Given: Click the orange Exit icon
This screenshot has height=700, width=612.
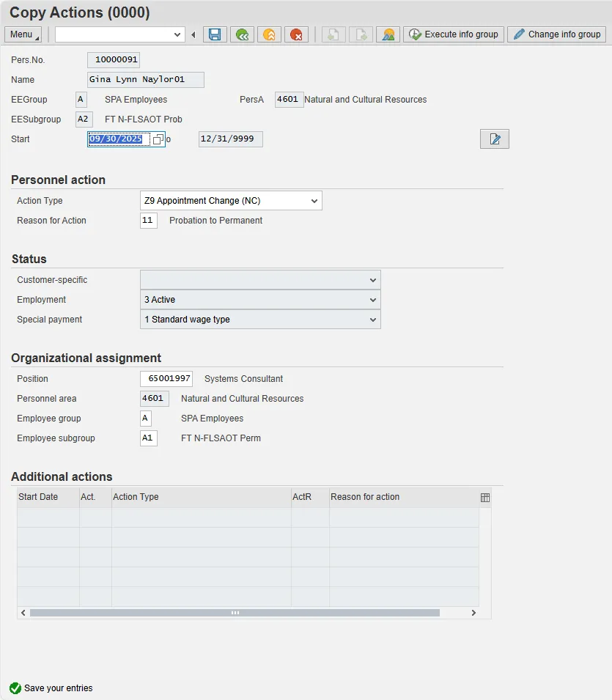Looking at the screenshot, I should click(x=269, y=34).
